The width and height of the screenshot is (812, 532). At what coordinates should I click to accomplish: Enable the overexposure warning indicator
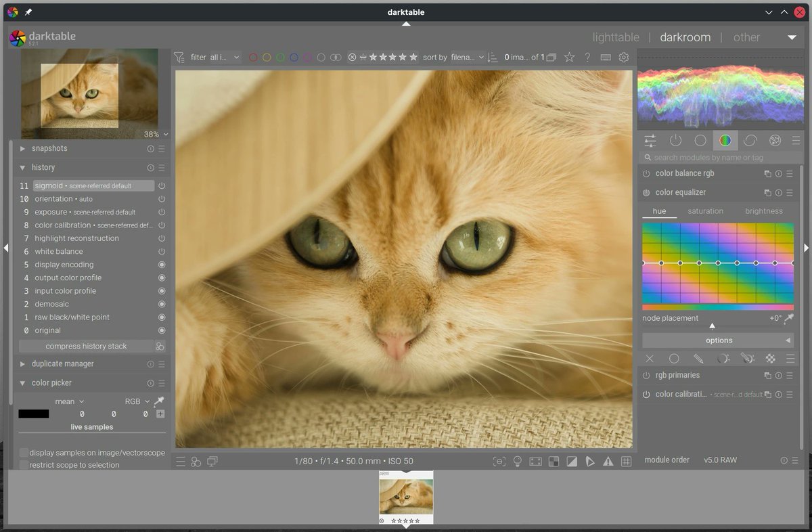point(572,461)
